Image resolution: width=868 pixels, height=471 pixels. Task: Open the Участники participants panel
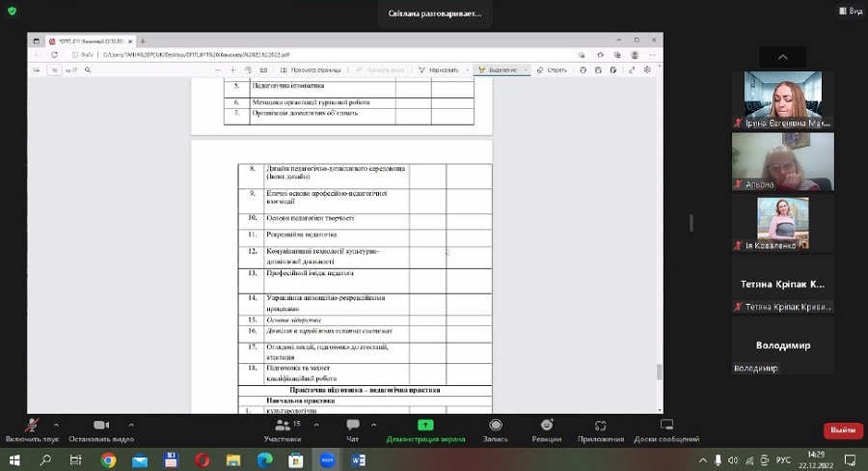283,429
